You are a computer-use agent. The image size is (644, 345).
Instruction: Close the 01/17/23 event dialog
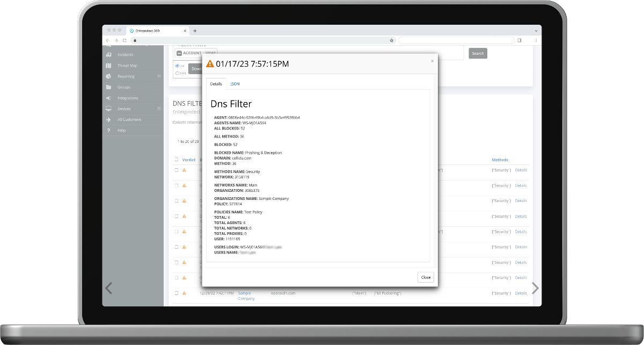pyautogui.click(x=426, y=277)
